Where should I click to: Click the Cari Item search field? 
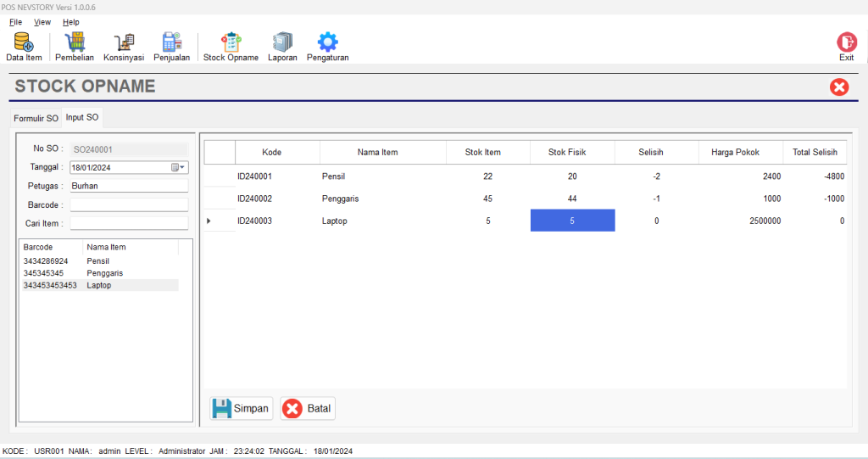[x=129, y=223]
